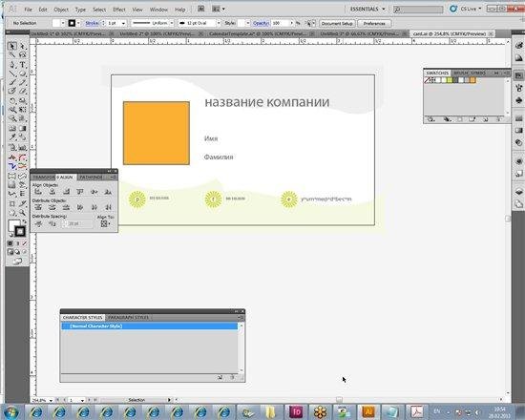Click the Preferences button
This screenshot has width=525, height=420.
[x=374, y=24]
